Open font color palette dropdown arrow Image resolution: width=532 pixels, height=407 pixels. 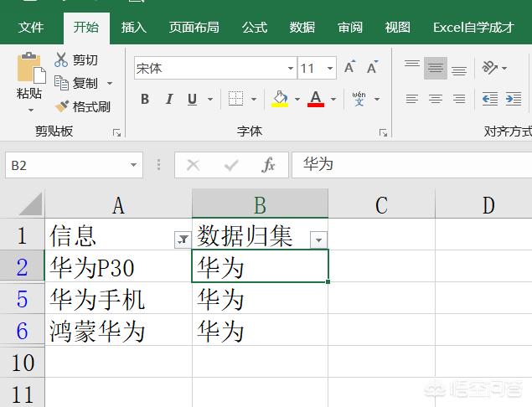point(333,99)
